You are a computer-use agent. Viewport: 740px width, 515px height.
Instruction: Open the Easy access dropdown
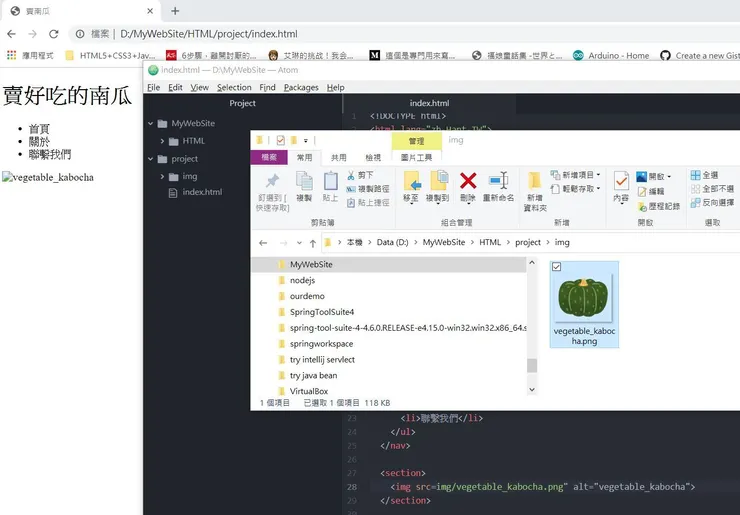(x=575, y=189)
